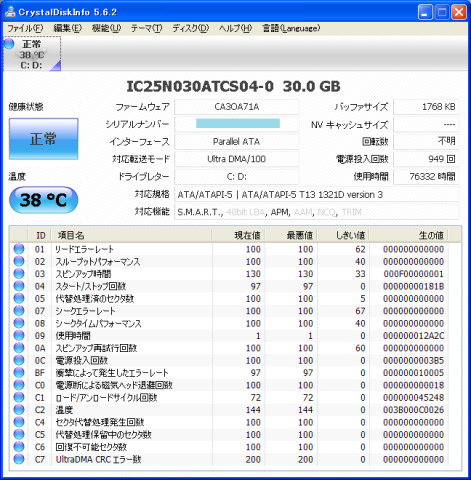Click the drive title IC25N030ATCS04-0 30.0 GB
The image size is (471, 480).
coord(233,87)
